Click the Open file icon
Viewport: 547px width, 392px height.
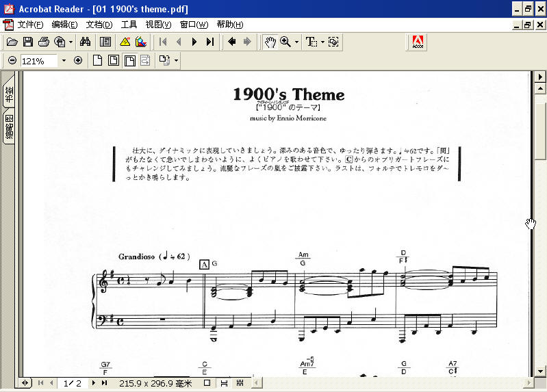tap(12, 42)
